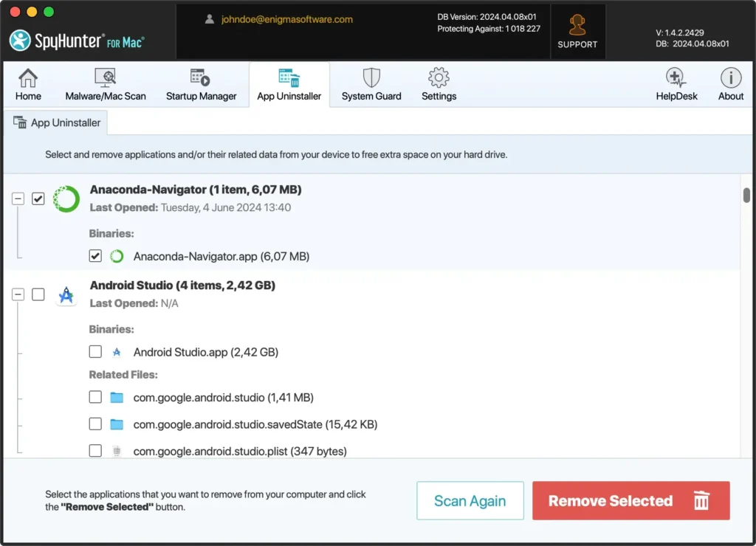Click the HelpDesk label
Image resolution: width=756 pixels, height=546 pixels.
point(676,96)
